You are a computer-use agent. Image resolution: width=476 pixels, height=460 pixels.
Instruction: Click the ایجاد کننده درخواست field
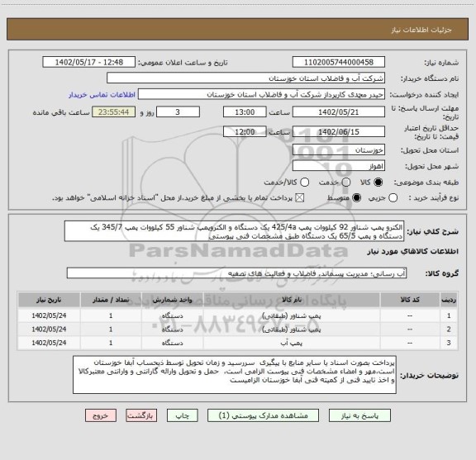261,95
